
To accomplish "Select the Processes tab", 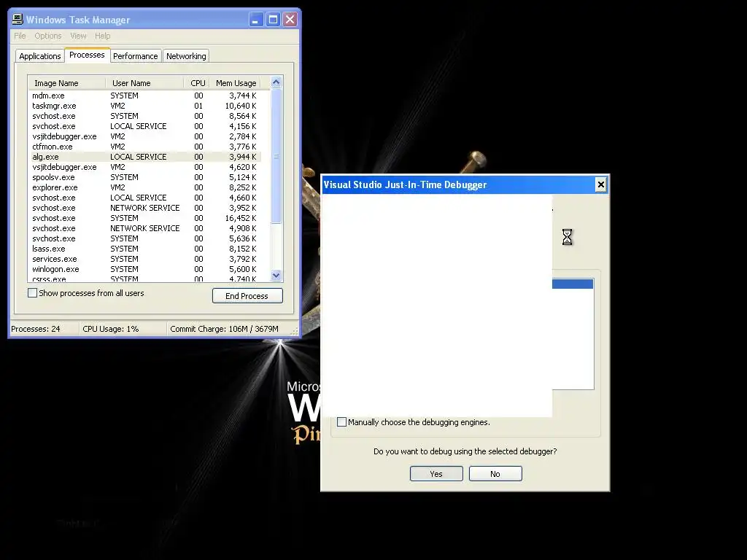I will (88, 55).
